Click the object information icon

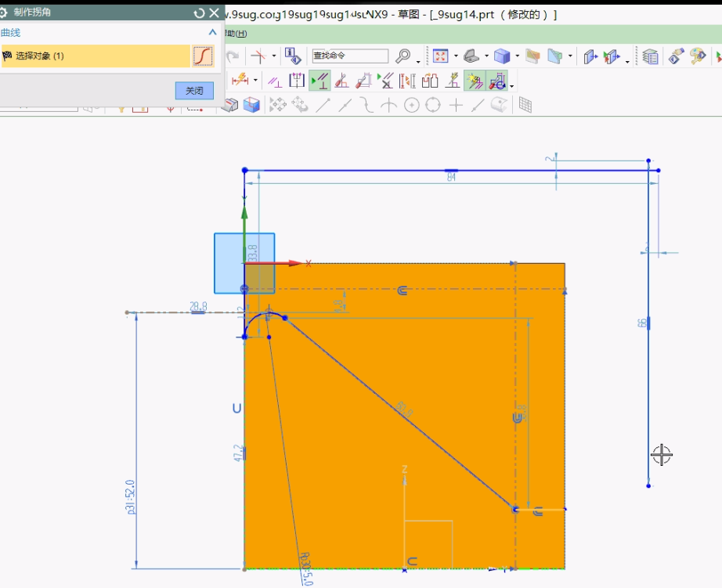[x=293, y=56]
